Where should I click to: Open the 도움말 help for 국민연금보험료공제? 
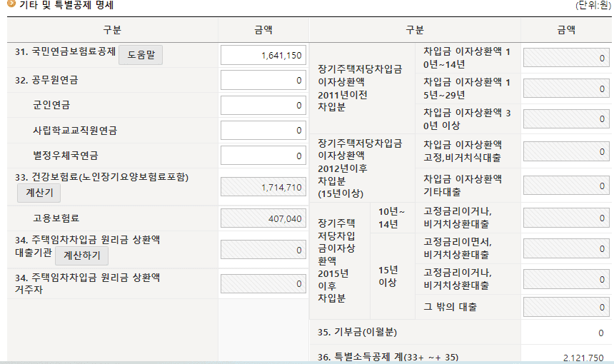pyautogui.click(x=141, y=54)
